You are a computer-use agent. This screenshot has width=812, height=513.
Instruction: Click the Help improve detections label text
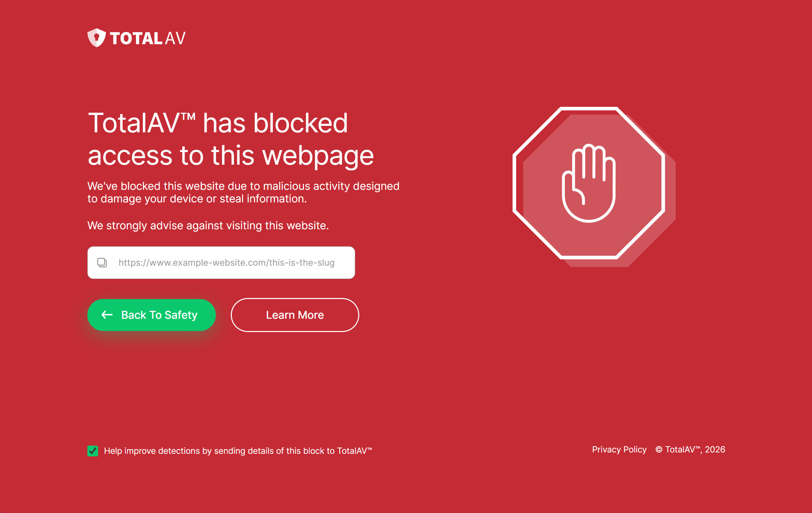pos(238,451)
